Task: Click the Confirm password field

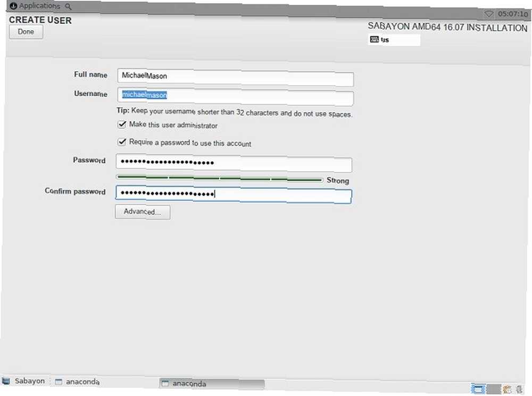Action: click(x=234, y=194)
